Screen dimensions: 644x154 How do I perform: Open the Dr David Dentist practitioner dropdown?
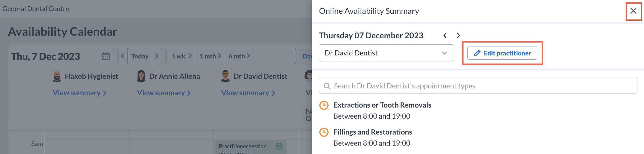(x=386, y=53)
